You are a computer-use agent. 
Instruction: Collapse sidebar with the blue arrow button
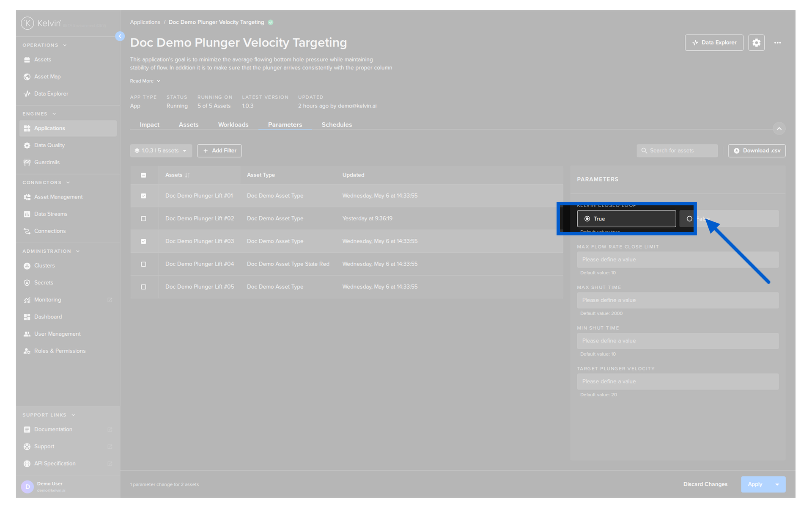click(x=120, y=36)
